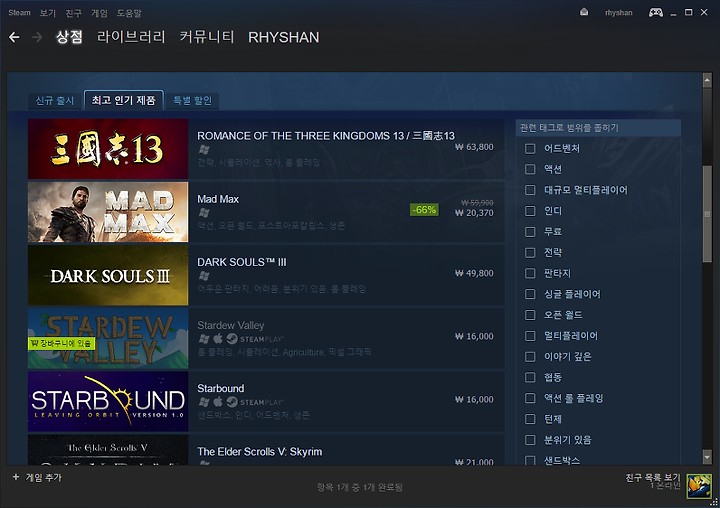Check the 협동 tag checkbox

coord(530,377)
